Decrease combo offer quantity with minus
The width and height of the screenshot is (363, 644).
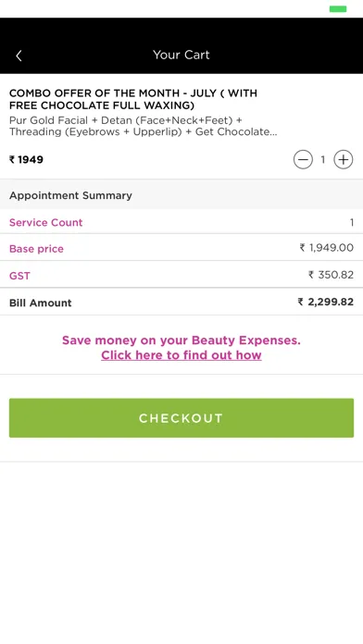(x=303, y=159)
